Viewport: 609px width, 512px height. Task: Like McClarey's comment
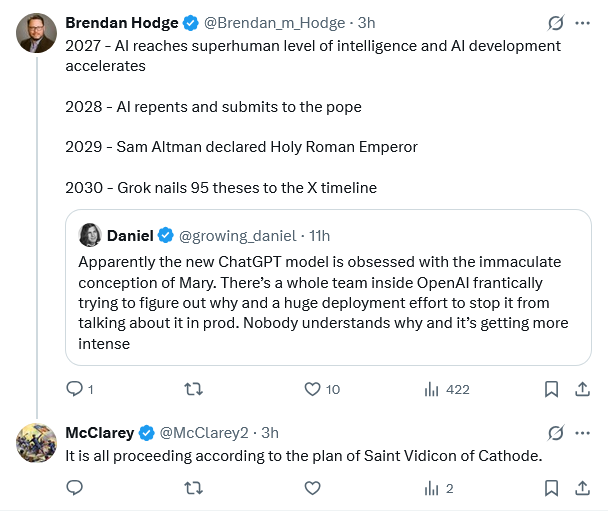coord(312,488)
